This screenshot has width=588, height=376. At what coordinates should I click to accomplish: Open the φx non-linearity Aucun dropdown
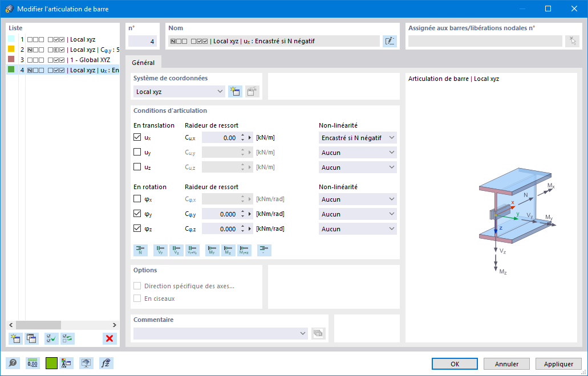(358, 199)
